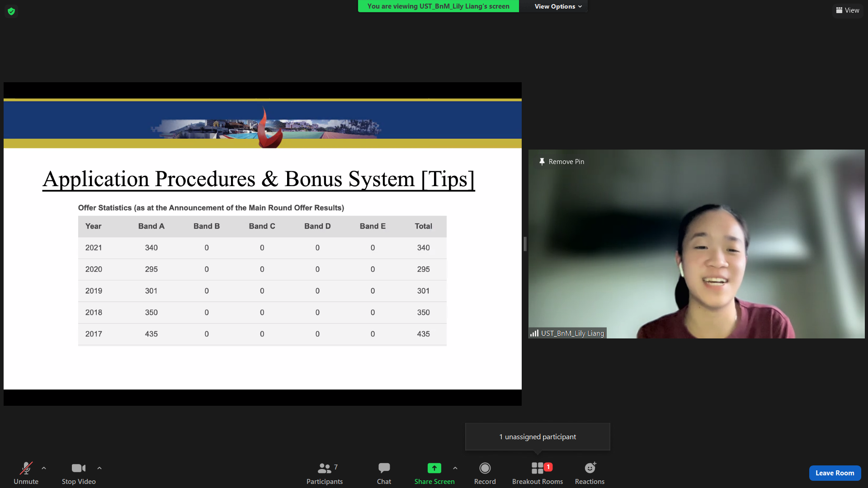Click the 2017 year cell

coord(94,334)
